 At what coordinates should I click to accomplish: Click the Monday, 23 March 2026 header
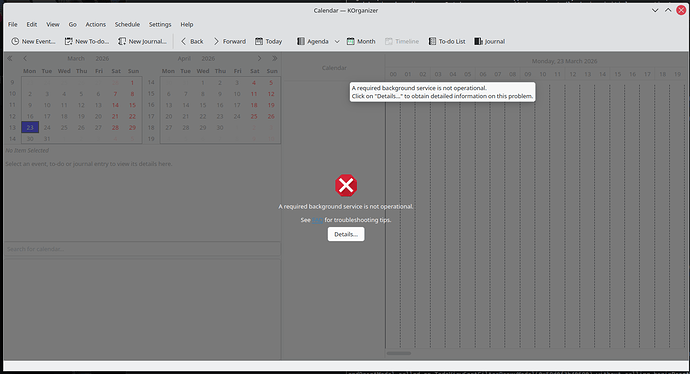[x=564, y=61]
